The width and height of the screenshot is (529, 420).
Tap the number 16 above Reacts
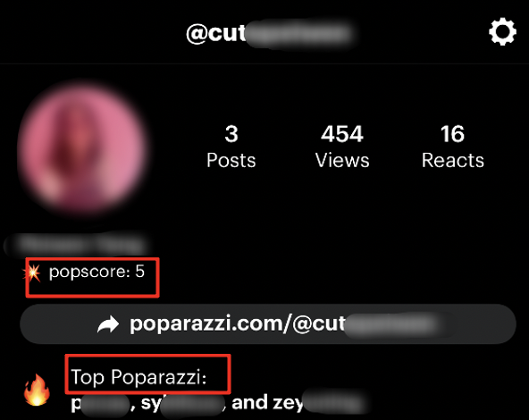point(453,134)
